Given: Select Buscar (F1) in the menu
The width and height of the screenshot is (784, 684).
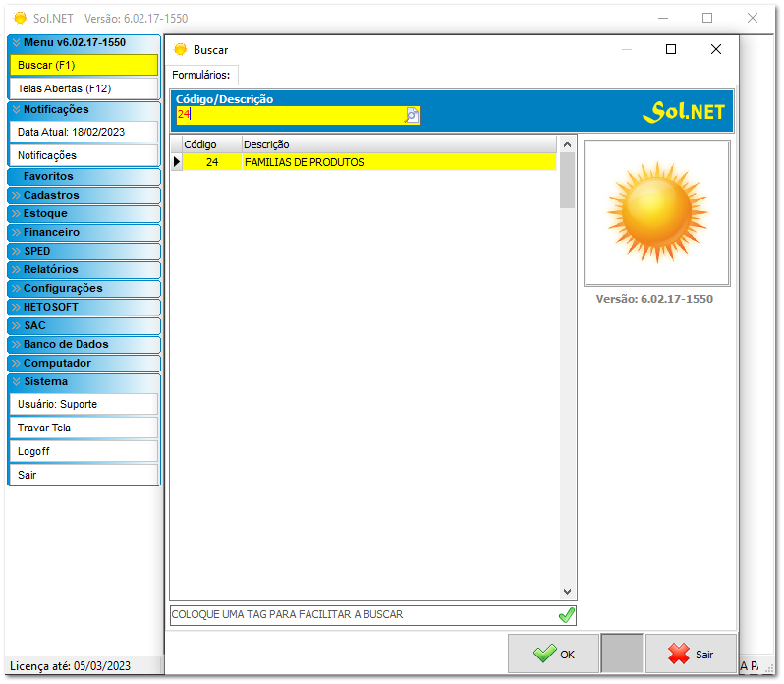Looking at the screenshot, I should (x=83, y=65).
